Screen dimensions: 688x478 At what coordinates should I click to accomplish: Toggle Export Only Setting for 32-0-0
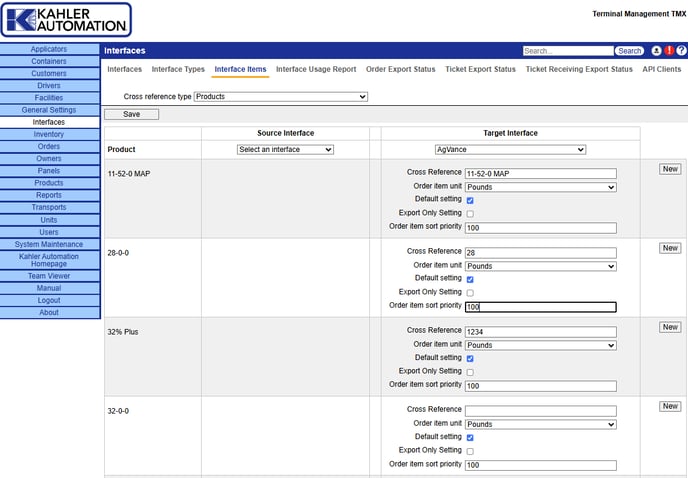(x=470, y=451)
